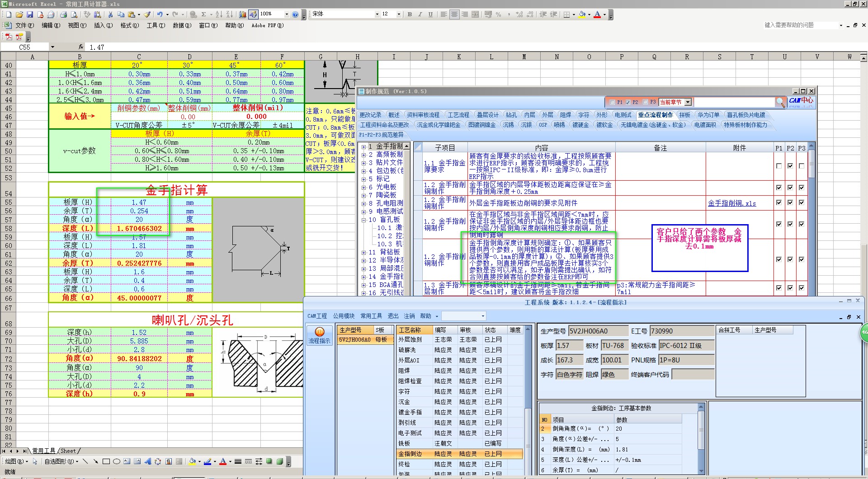Toggle the P3 checkbox in search bar
The height and width of the screenshot is (479, 868).
click(646, 102)
